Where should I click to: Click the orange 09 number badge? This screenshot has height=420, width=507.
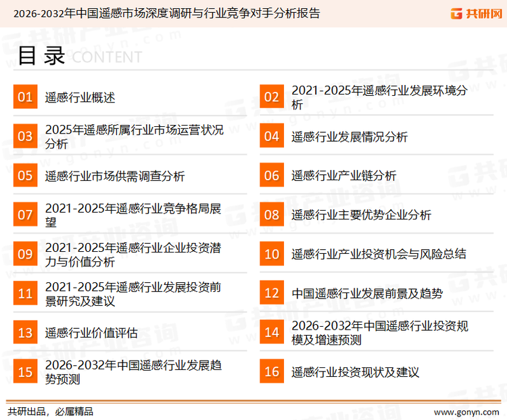click(x=25, y=254)
